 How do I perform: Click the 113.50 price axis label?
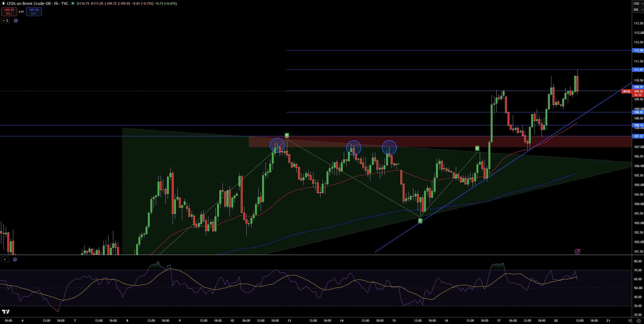click(x=638, y=23)
